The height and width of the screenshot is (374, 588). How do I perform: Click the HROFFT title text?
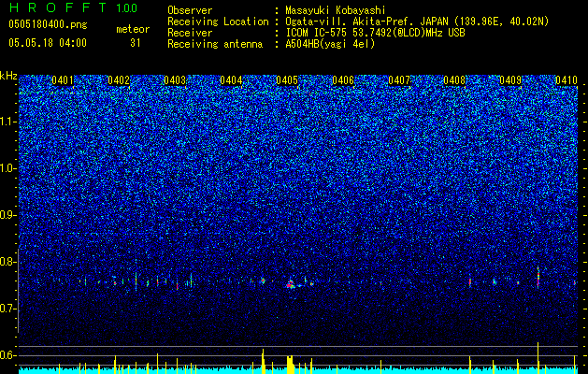click(58, 7)
